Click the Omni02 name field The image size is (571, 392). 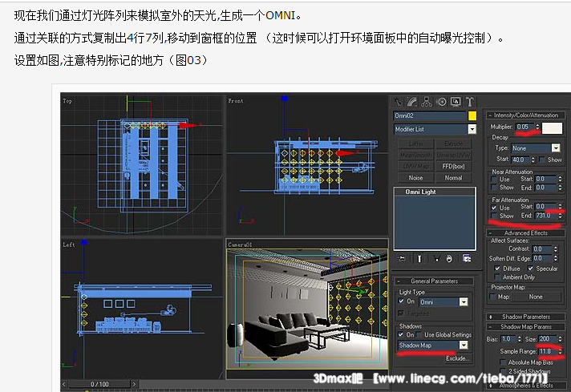(x=430, y=116)
